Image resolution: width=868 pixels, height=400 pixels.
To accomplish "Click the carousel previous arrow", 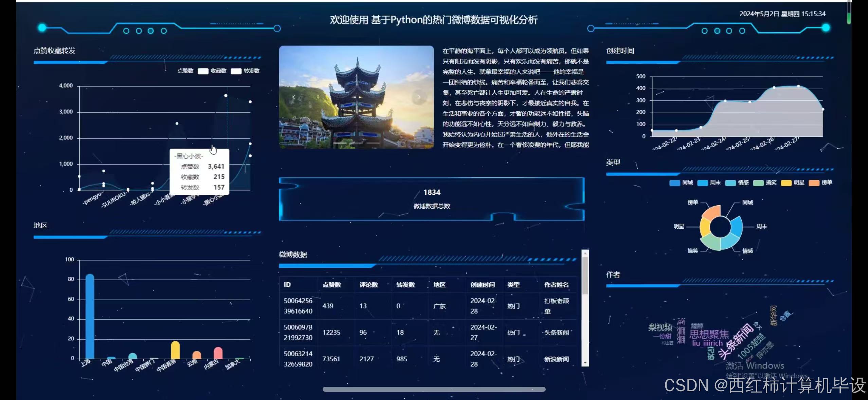I will tap(293, 97).
